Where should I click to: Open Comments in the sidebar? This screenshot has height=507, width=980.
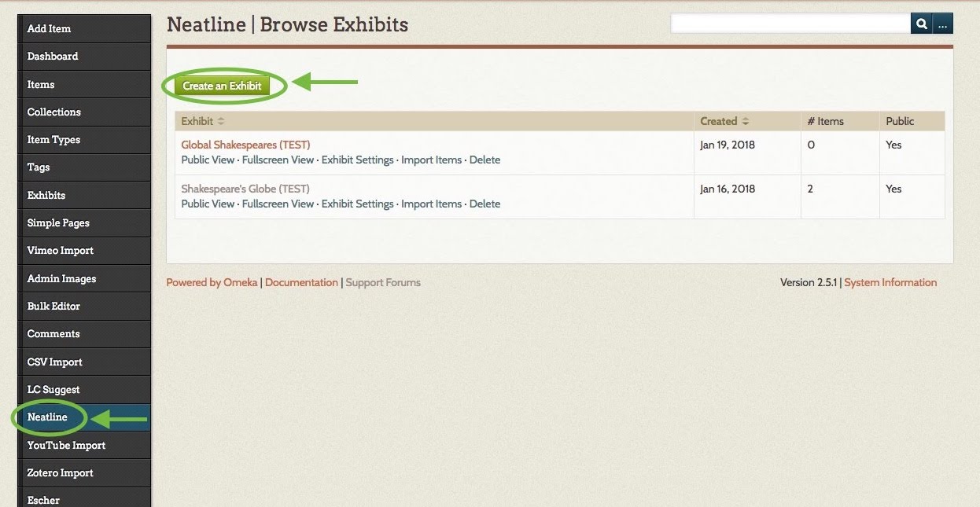pos(84,333)
